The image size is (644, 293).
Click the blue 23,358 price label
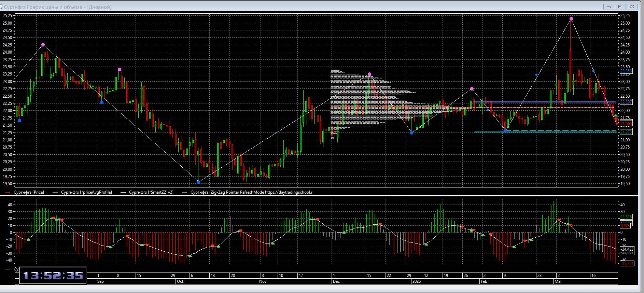(626, 71)
